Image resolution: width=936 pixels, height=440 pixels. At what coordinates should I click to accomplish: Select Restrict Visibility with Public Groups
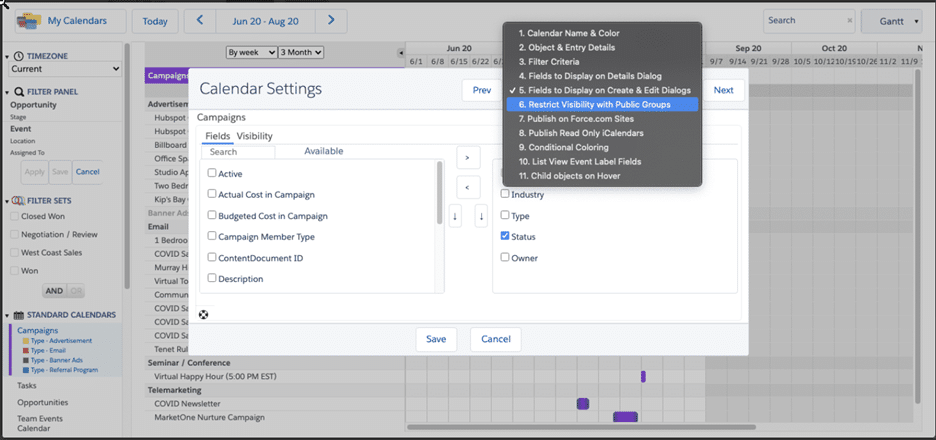click(599, 104)
